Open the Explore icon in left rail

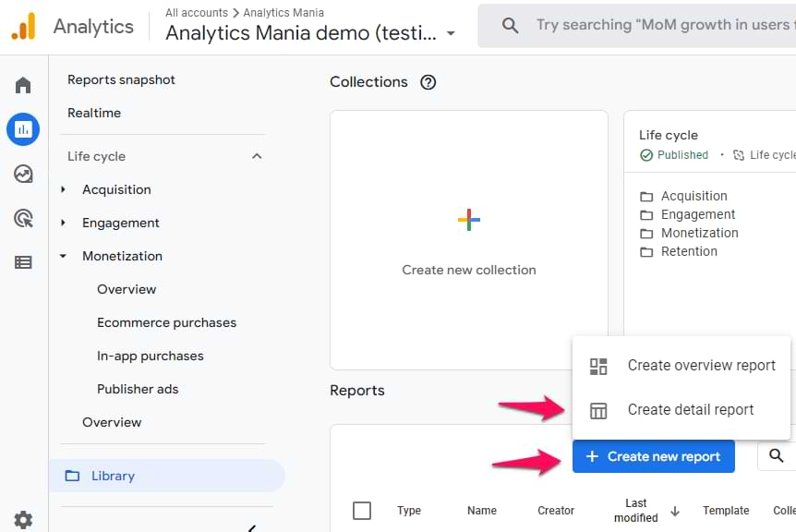(x=23, y=175)
